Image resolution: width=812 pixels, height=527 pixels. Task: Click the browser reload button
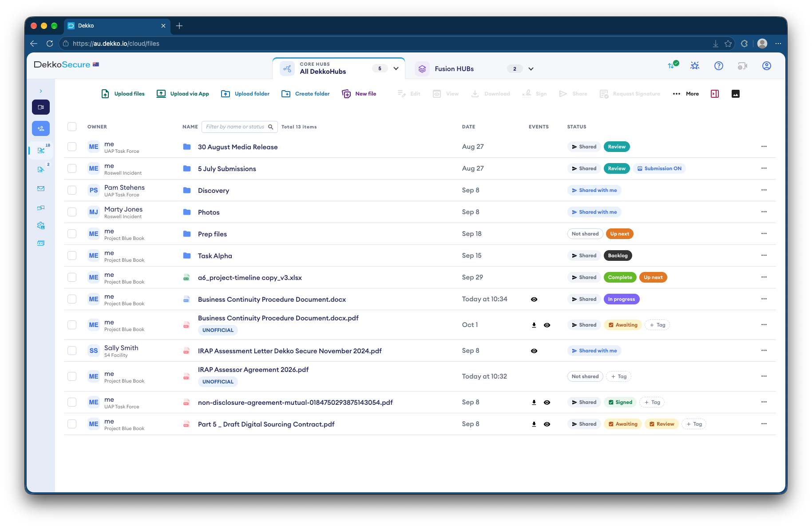tap(50, 44)
